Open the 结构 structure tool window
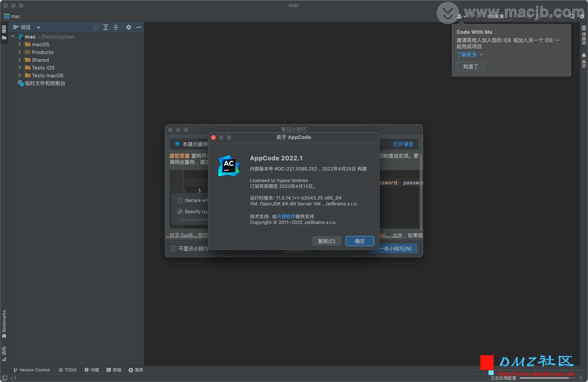The width and height of the screenshot is (588, 382). tap(4, 354)
